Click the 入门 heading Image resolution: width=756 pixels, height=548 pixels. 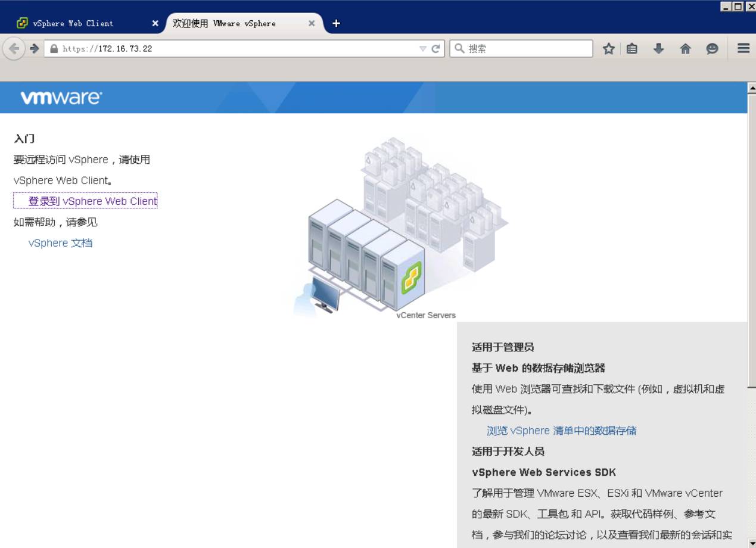[24, 139]
